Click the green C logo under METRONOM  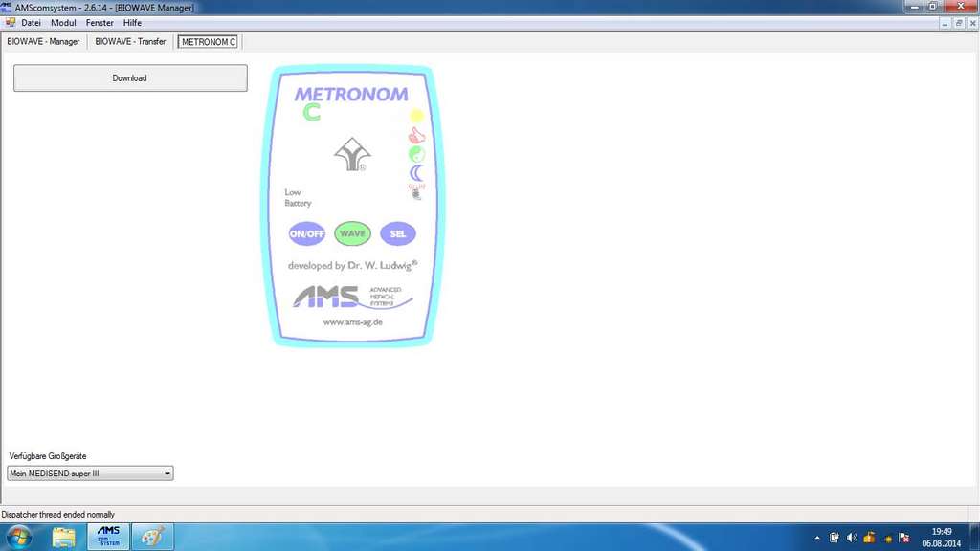pos(312,113)
